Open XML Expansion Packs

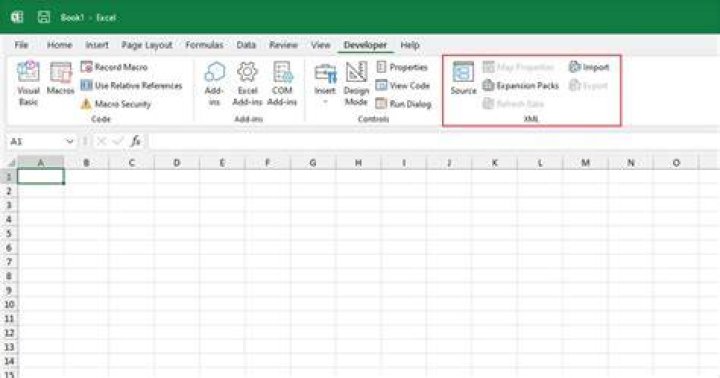pyautogui.click(x=521, y=85)
